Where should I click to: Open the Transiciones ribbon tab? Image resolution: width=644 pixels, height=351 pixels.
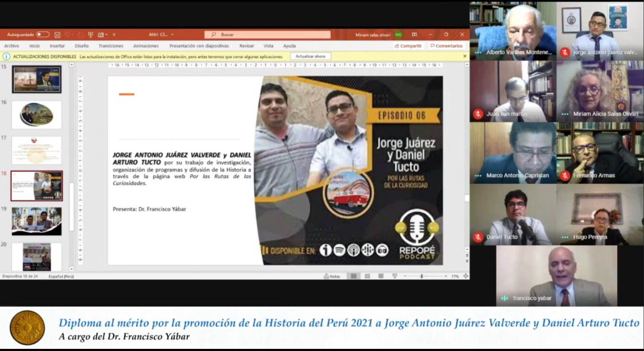(x=111, y=46)
